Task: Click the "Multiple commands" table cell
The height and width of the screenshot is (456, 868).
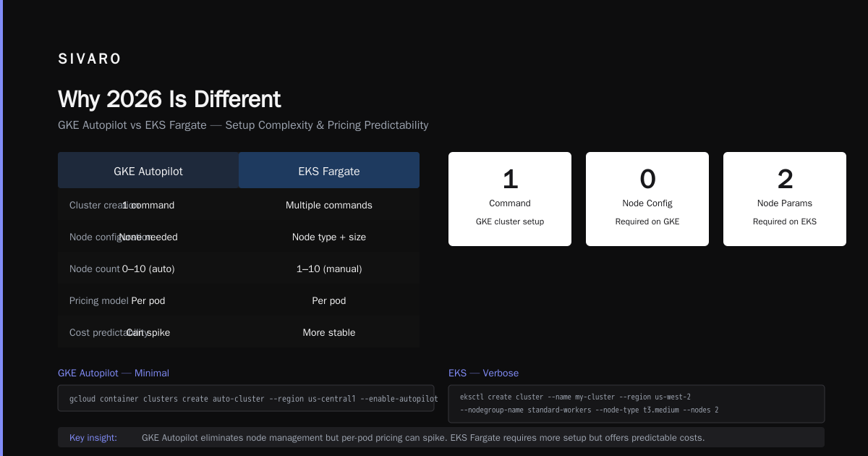Action: pyautogui.click(x=329, y=206)
